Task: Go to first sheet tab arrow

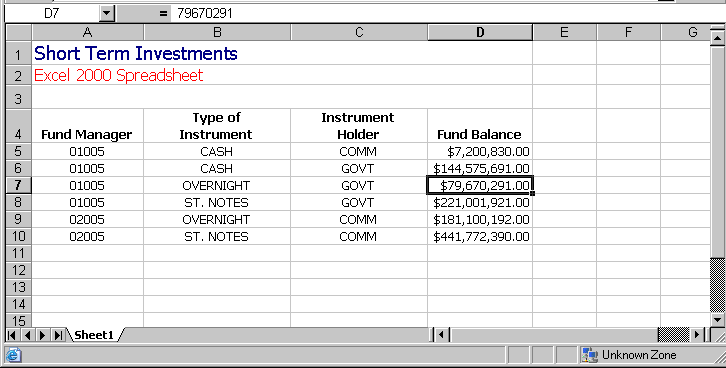Action: tap(13, 335)
